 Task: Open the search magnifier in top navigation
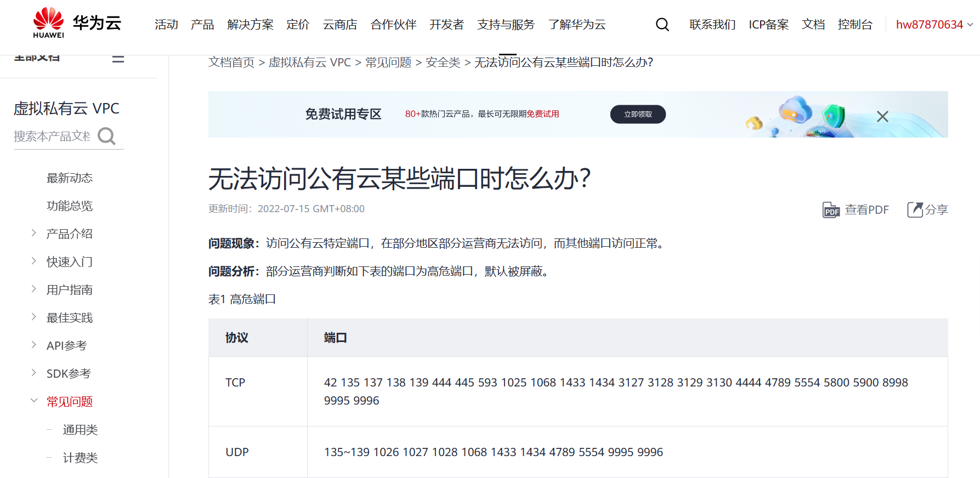pos(662,25)
